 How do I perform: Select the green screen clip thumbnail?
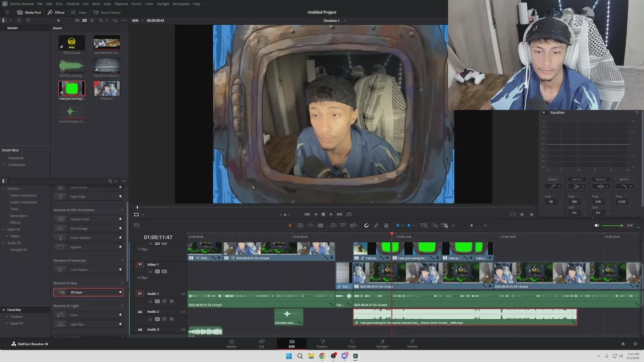coord(72,88)
